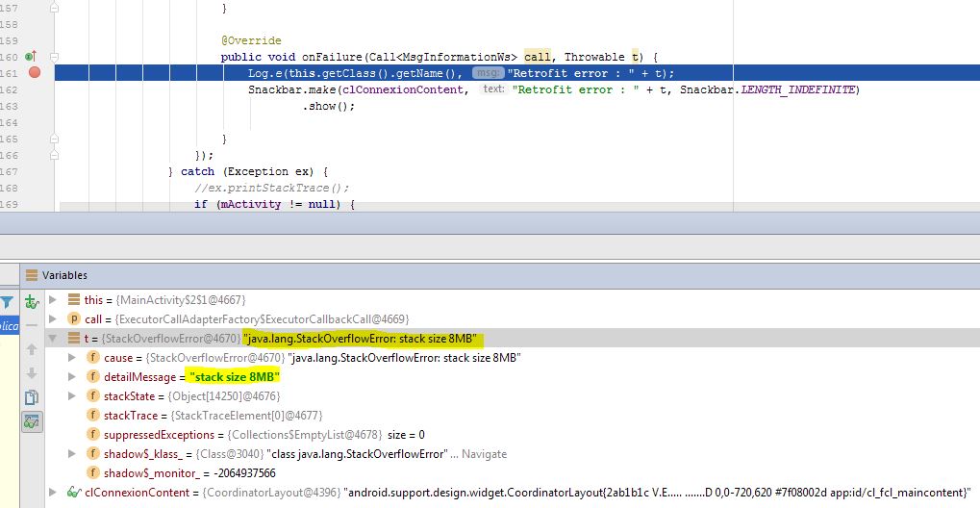Click line number 163 in the gutter
This screenshot has width=980, height=508.
9,106
